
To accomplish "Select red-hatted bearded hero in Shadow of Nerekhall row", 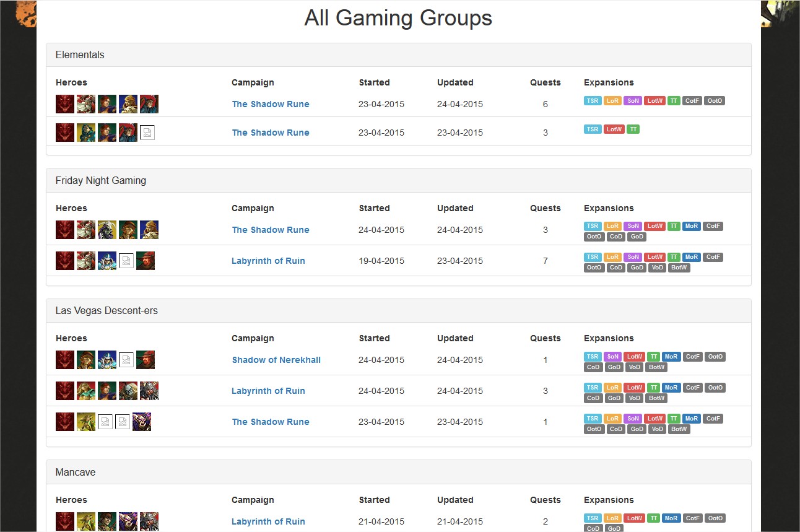I will 146,360.
